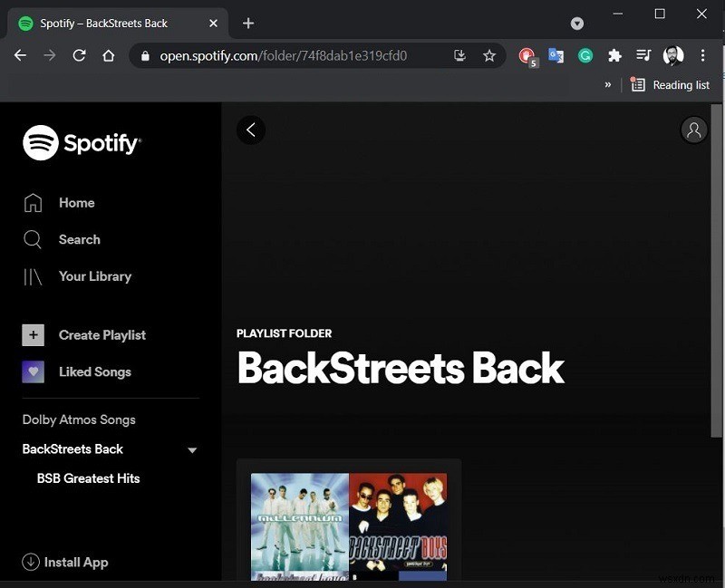Open the profile icon in the top-right of Spotify
Screen dimensions: 725x588
point(694,130)
